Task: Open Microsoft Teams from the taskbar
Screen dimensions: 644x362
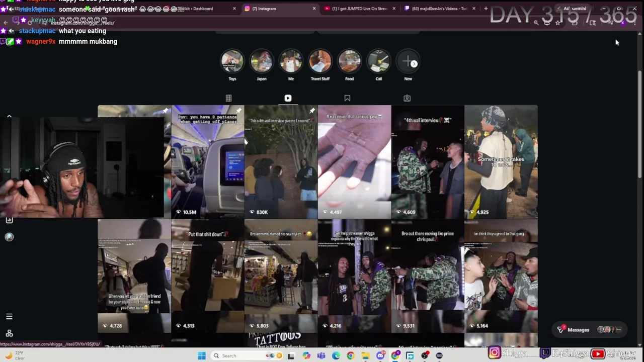Action: [x=321, y=355]
